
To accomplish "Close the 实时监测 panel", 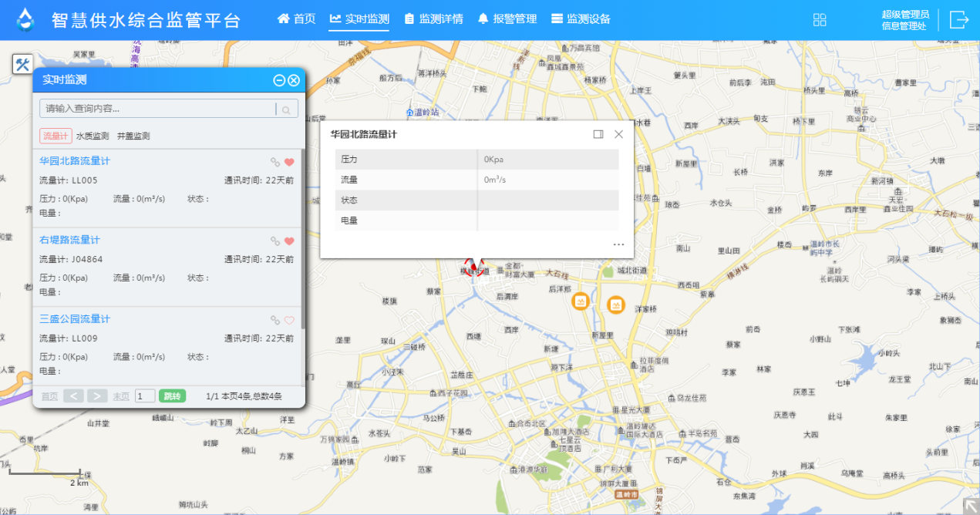I will (x=294, y=80).
